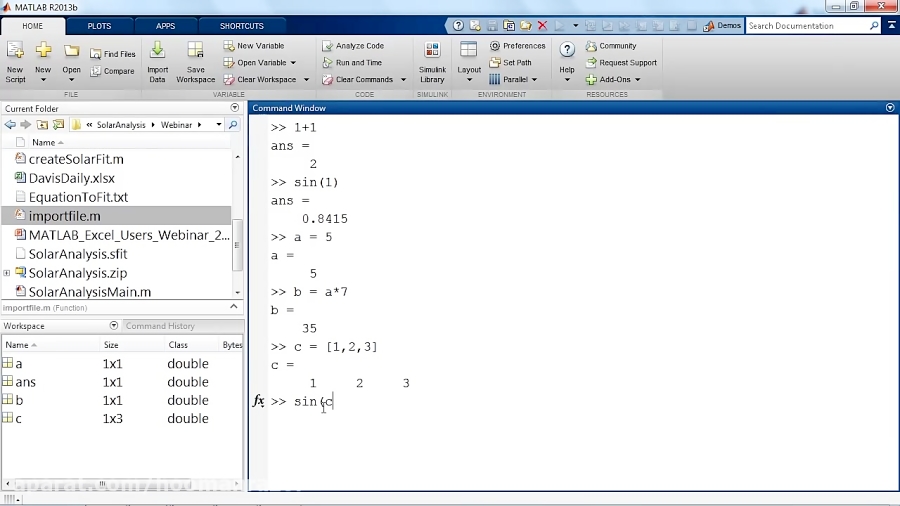Click the back arrow in Current Folder
The width and height of the screenshot is (900, 506).
click(x=10, y=124)
